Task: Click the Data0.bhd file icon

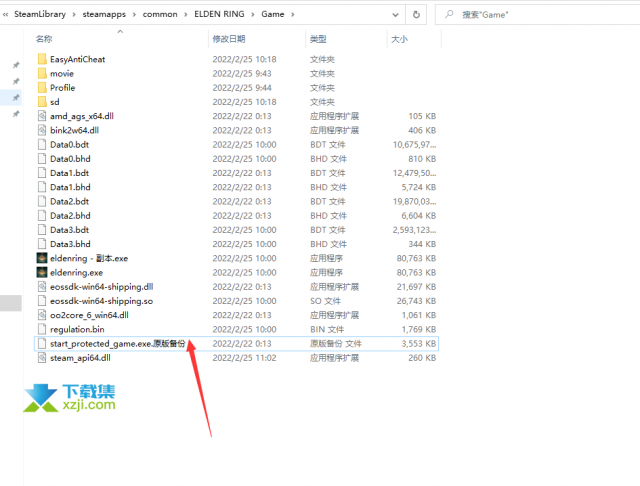Action: point(42,159)
